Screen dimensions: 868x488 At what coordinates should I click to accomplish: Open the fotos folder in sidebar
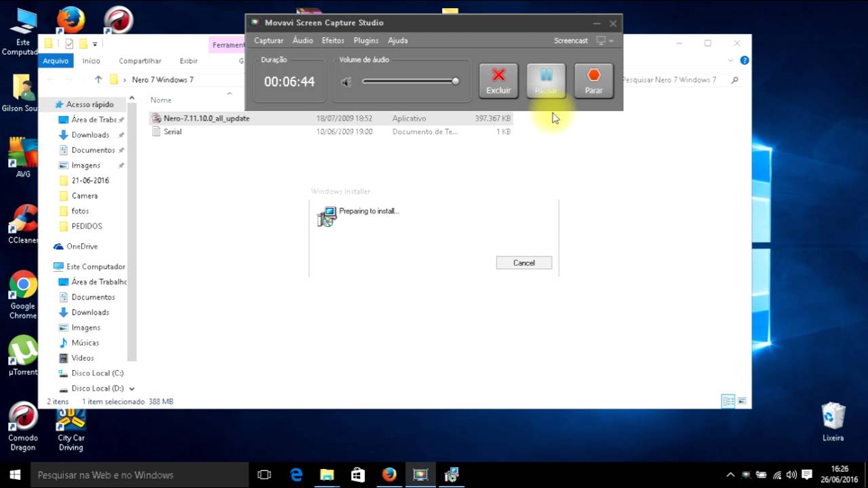80,211
